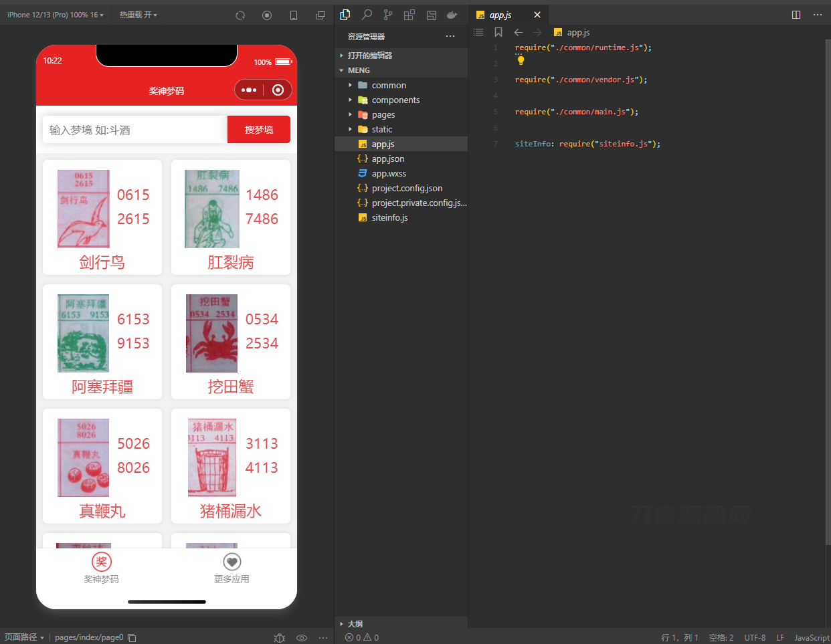The width and height of the screenshot is (831, 644).
Task: Click the save-layout icon in the activity bar
Action: pos(431,15)
